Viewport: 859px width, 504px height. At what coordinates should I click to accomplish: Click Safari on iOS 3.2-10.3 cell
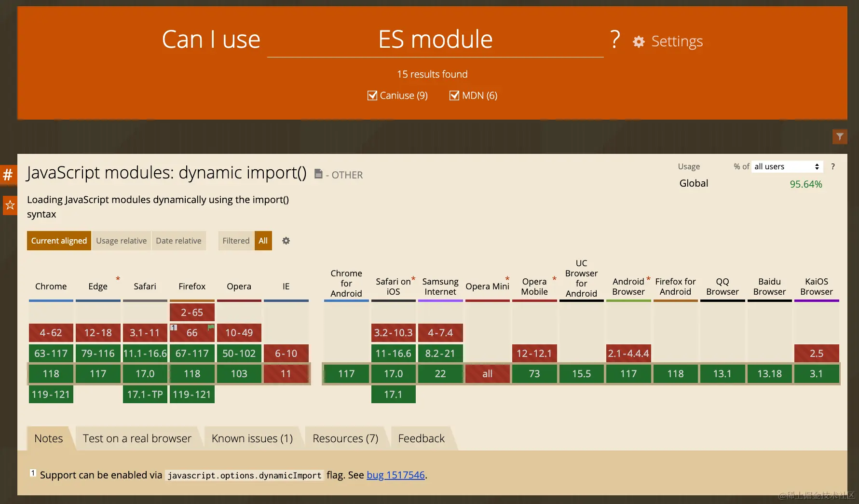click(x=394, y=333)
